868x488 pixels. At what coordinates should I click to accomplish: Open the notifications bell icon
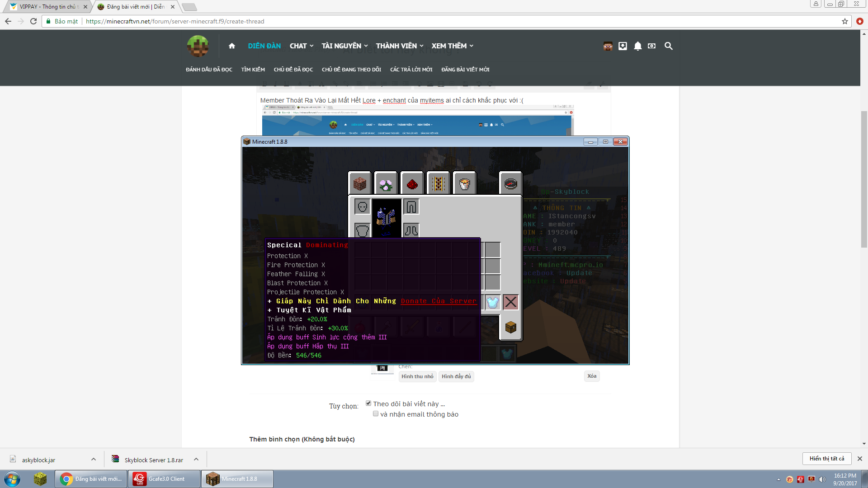pos(637,46)
